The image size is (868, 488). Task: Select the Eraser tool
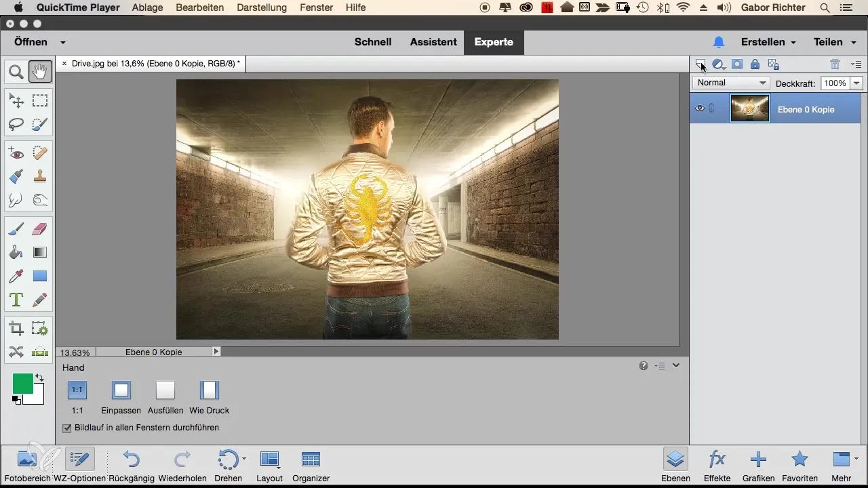point(40,229)
